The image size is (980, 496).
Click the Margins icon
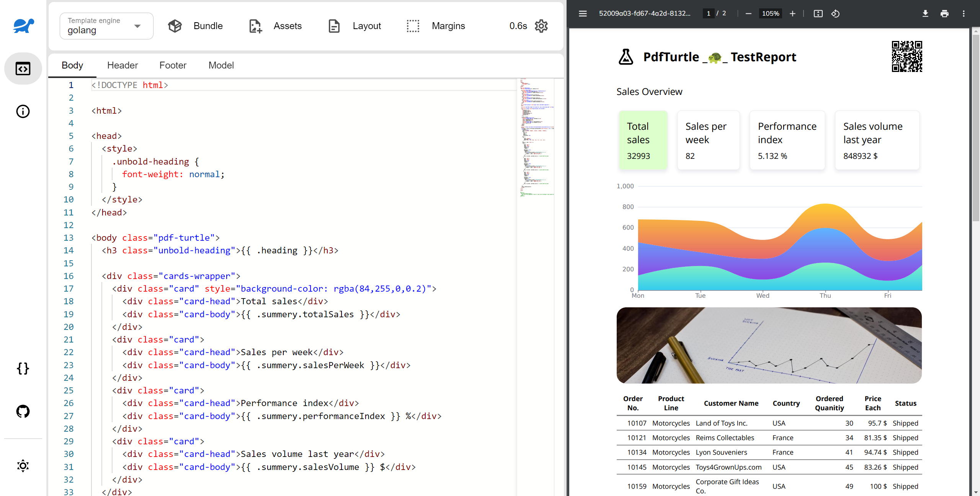[x=414, y=25]
